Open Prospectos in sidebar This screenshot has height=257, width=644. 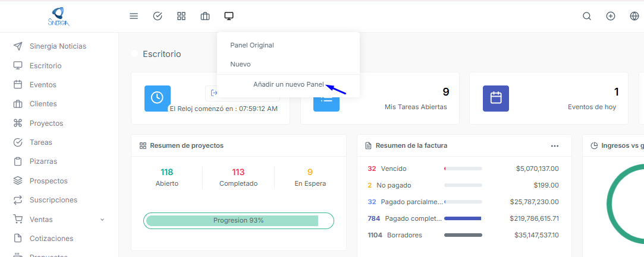click(x=49, y=181)
